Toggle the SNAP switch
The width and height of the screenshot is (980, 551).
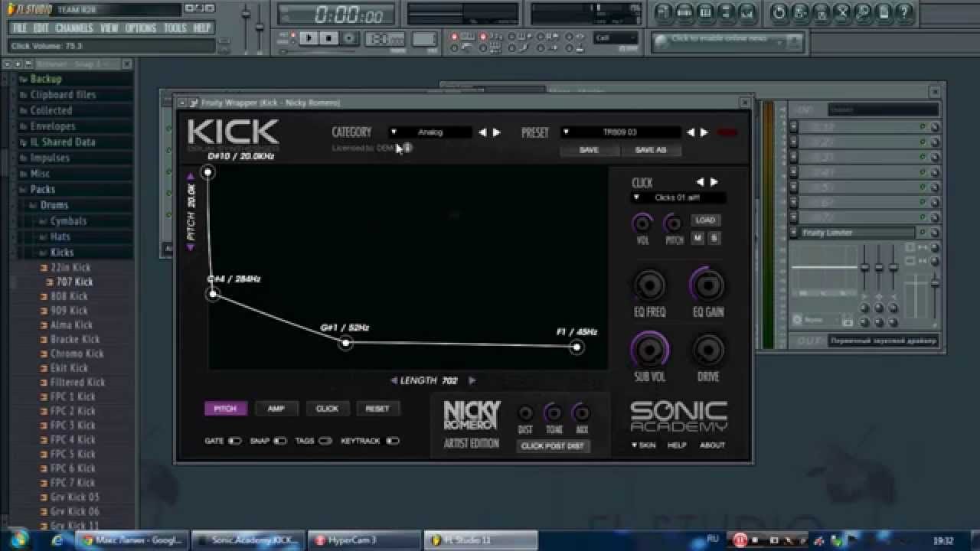coord(280,441)
